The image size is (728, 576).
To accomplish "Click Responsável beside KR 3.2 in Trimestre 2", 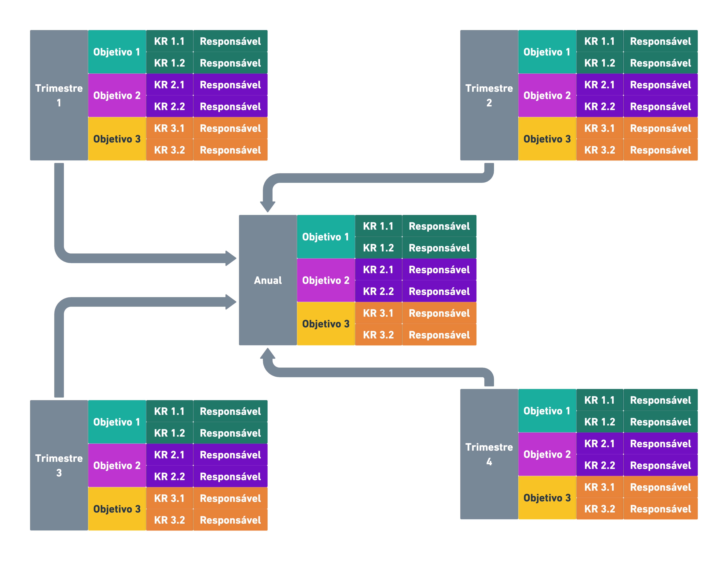I will (x=660, y=150).
